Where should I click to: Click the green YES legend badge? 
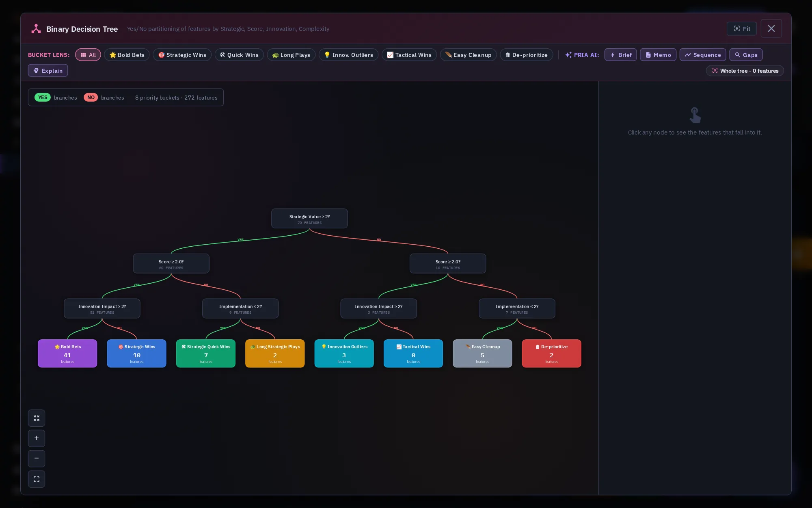tap(43, 98)
